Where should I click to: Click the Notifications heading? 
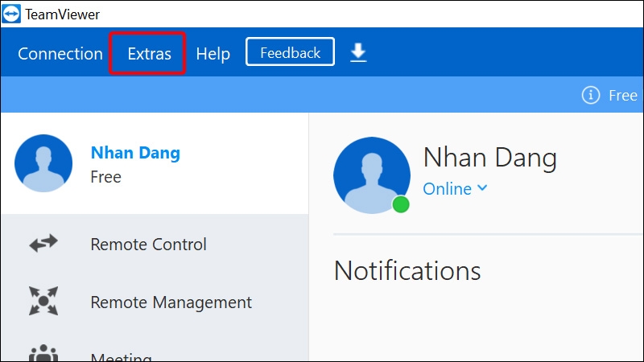point(407,271)
